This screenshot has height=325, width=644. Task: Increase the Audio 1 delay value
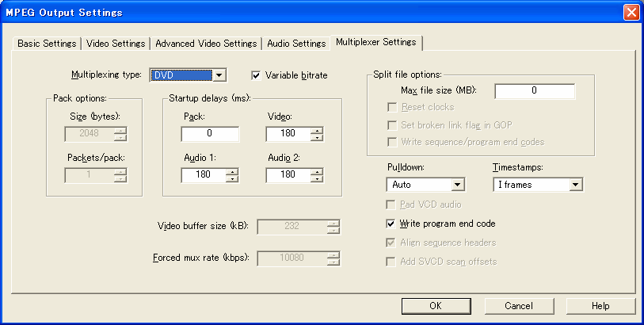point(231,171)
